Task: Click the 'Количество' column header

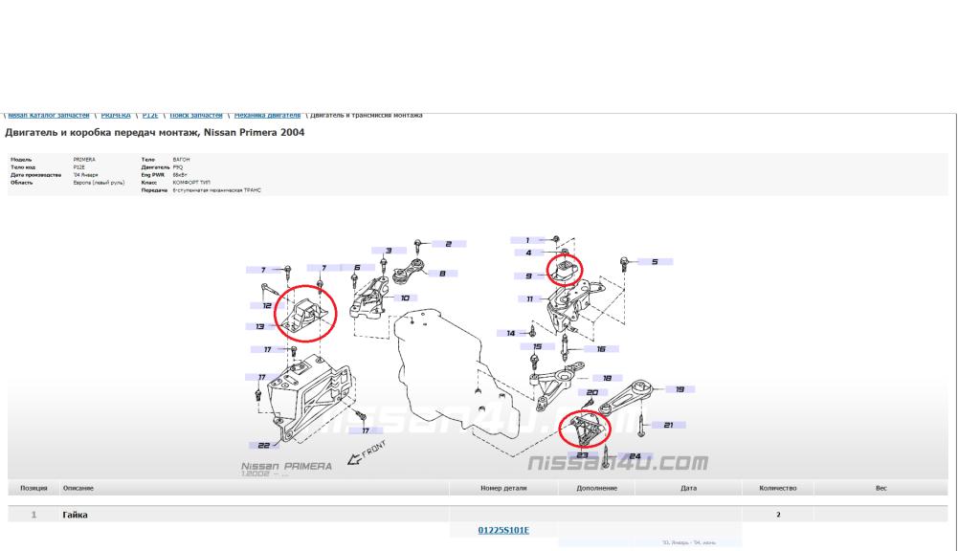Action: 777,488
